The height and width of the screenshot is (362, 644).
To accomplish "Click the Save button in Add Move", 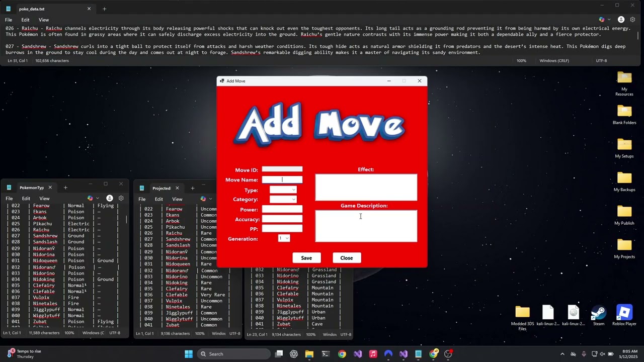I will 306,258.
